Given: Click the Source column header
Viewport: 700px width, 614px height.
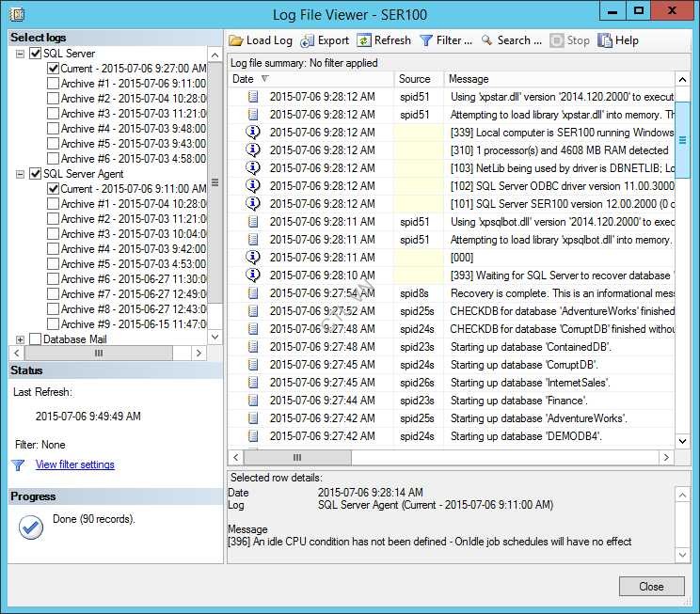Looking at the screenshot, I should click(x=419, y=79).
